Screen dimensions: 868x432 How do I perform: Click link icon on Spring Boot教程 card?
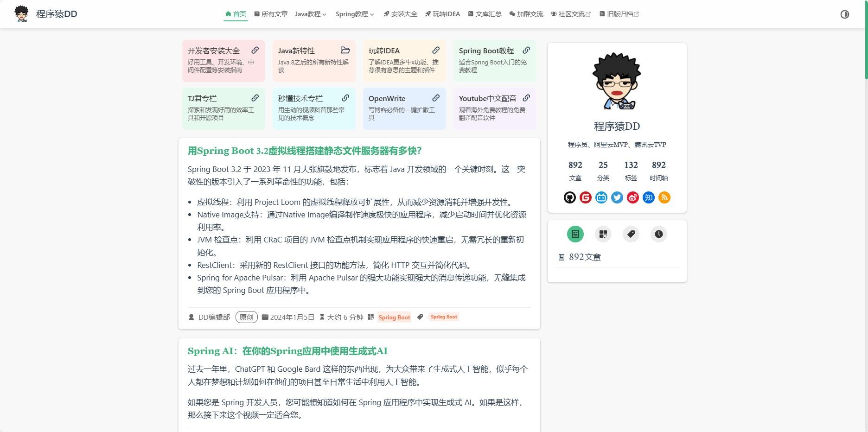[526, 50]
